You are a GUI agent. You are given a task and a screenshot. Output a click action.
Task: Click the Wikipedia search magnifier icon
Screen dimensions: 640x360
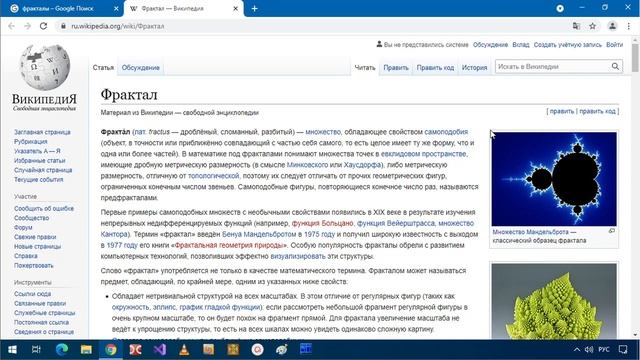click(615, 67)
